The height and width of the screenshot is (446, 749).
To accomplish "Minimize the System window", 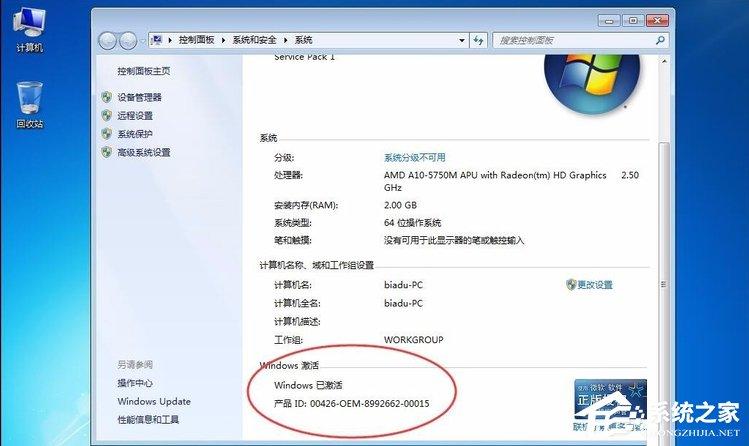I will tap(609, 21).
